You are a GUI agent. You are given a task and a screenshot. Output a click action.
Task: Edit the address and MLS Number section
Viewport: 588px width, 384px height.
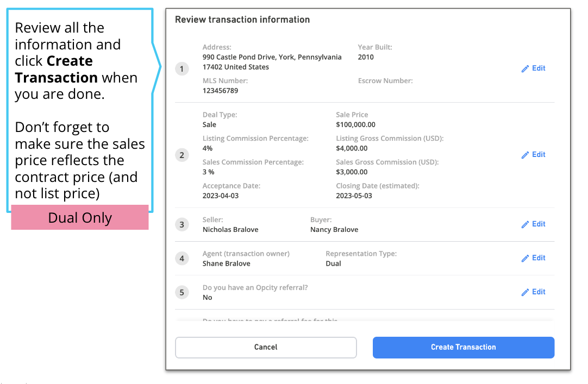[533, 68]
